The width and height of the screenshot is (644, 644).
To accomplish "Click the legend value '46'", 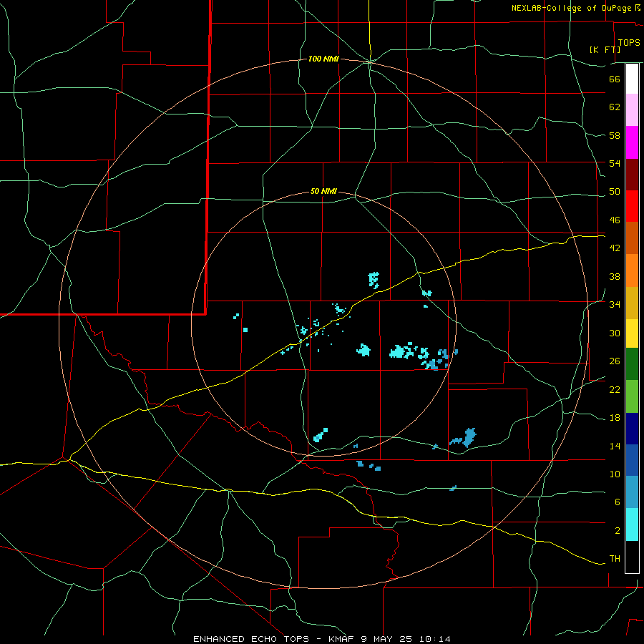I will (615, 220).
